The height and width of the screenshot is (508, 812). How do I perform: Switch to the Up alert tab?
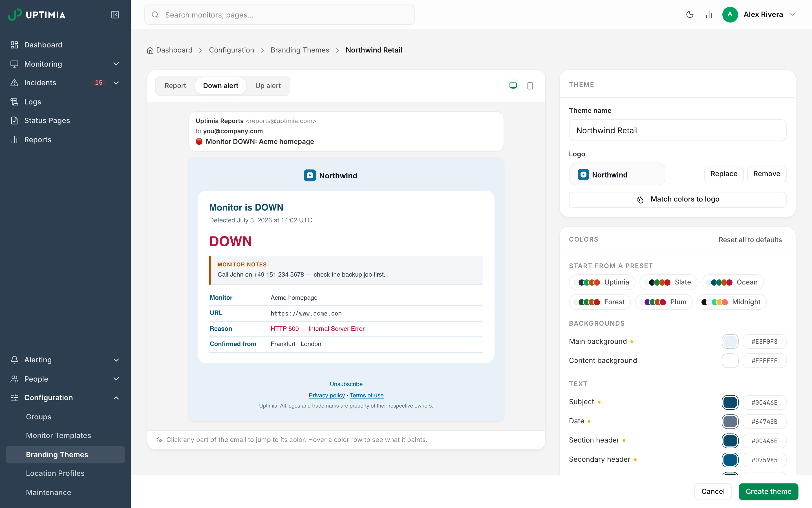pos(268,86)
